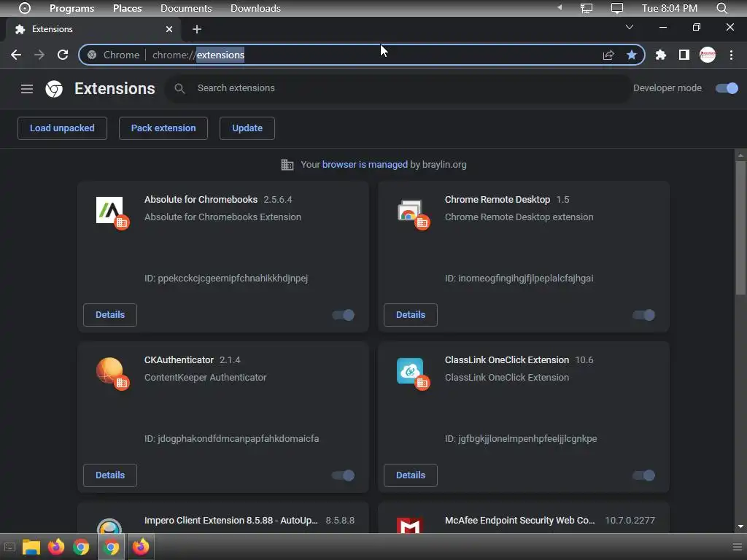747x560 pixels.
Task: Reload the Extensions page
Action: pos(63,55)
